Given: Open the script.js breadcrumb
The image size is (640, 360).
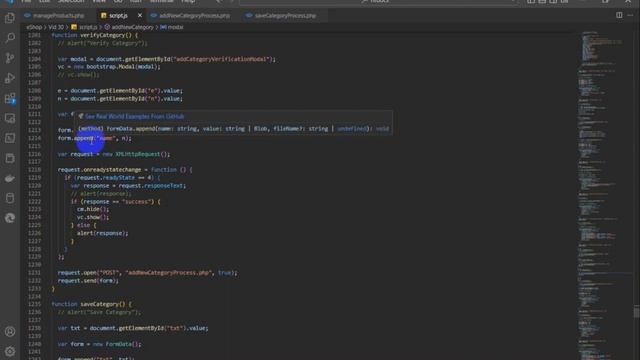Looking at the screenshot, I should click(x=84, y=27).
